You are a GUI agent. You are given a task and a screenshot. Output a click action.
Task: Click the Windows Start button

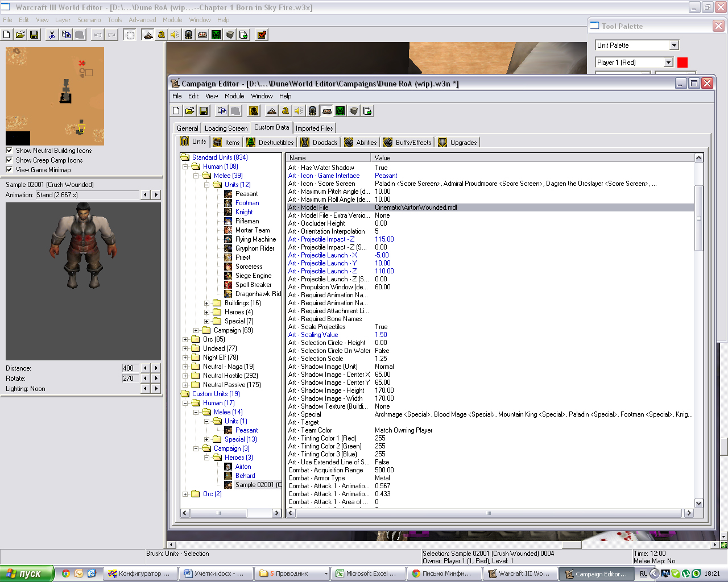tap(26, 573)
